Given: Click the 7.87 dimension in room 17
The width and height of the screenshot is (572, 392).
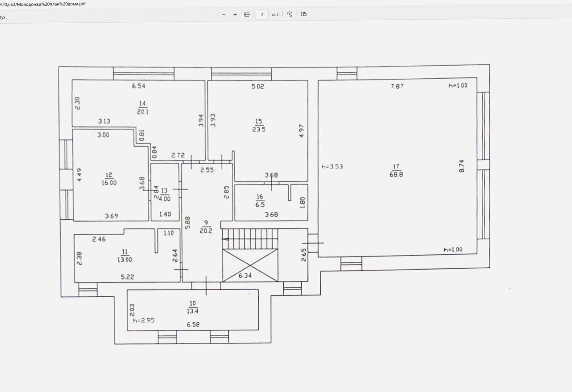Looking at the screenshot, I should pos(397,86).
